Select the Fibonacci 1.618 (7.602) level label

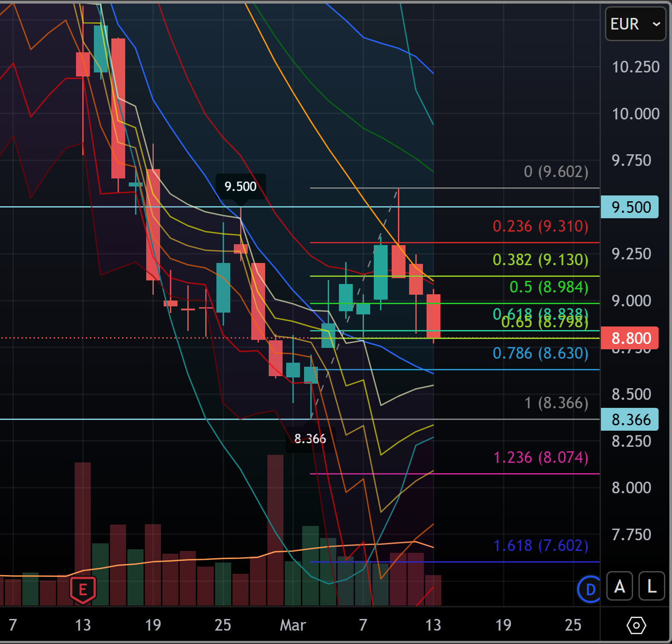point(540,546)
